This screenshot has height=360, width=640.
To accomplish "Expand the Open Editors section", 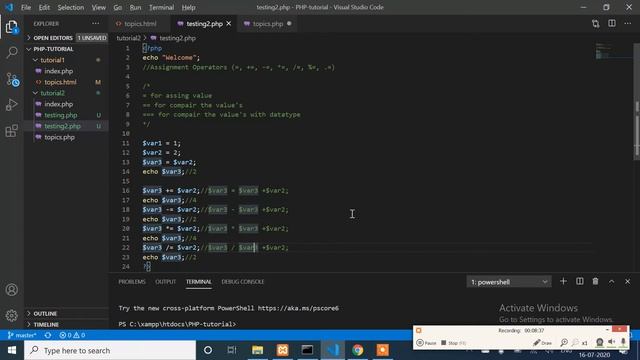I will (x=67, y=38).
